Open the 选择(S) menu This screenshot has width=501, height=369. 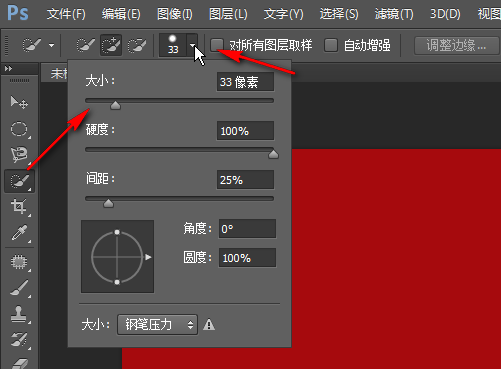point(339,14)
